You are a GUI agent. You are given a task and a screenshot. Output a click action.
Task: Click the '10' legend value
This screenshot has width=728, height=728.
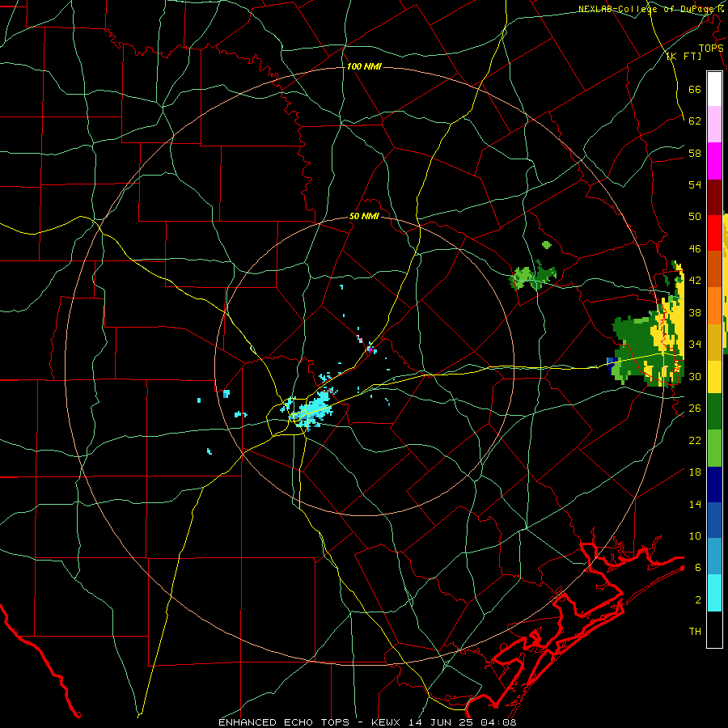tap(695, 535)
